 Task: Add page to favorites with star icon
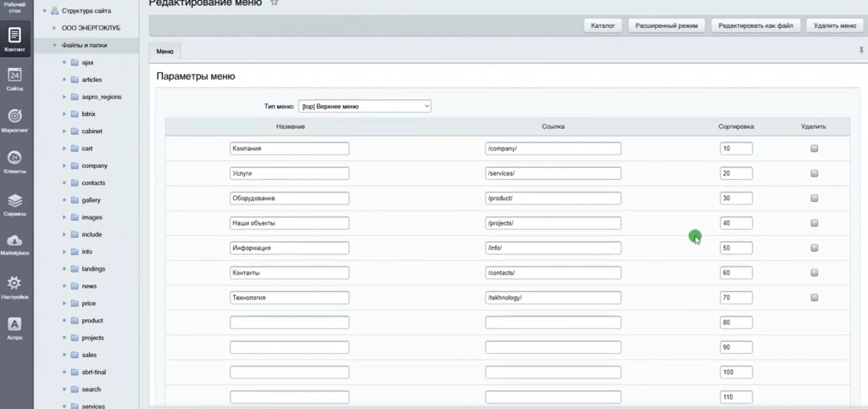(x=274, y=3)
